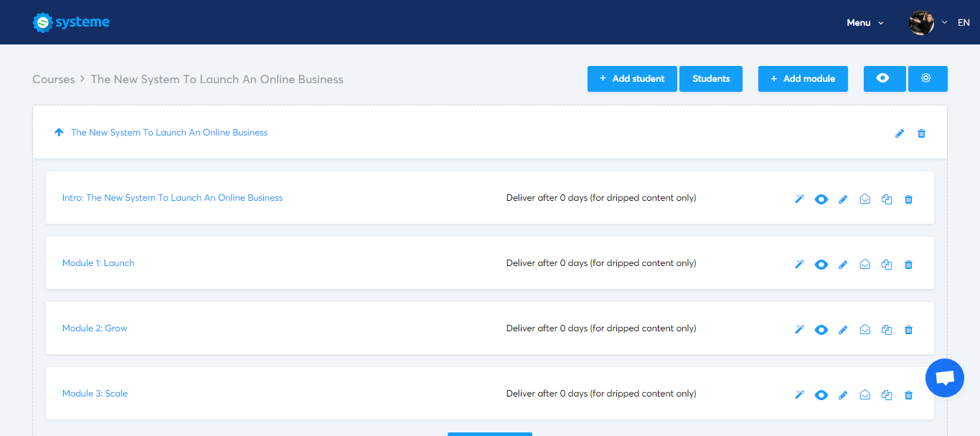Image resolution: width=980 pixels, height=436 pixels.
Task: Delete Module 1: Launch with trash icon
Action: 908,265
